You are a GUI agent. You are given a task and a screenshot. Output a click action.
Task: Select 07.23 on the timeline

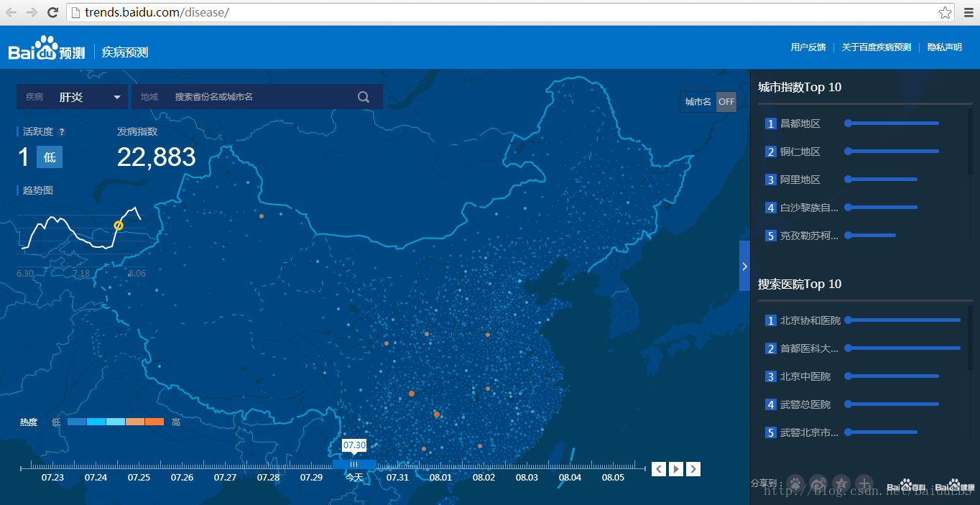click(x=52, y=478)
